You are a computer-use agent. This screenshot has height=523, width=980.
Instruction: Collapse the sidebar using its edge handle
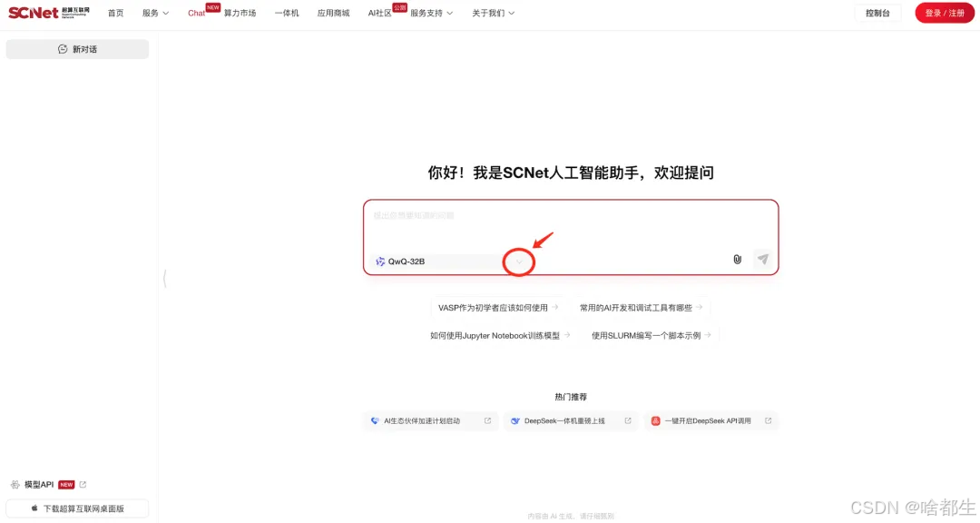(x=164, y=278)
